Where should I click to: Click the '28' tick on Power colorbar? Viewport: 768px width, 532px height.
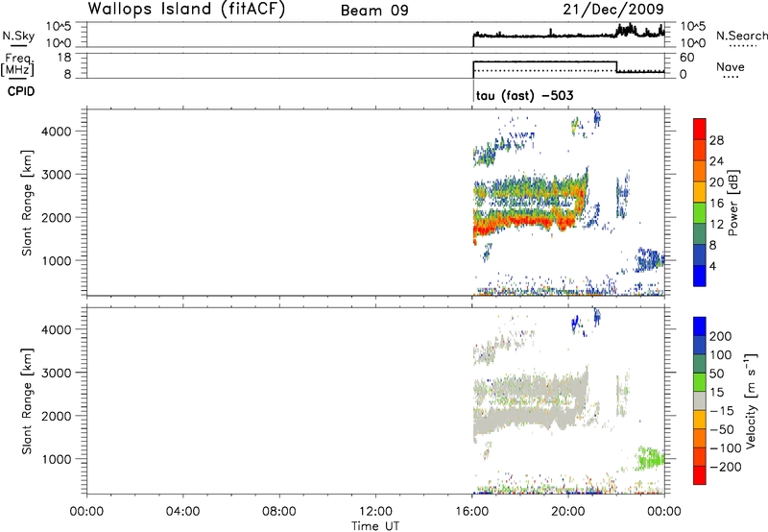[x=716, y=140]
